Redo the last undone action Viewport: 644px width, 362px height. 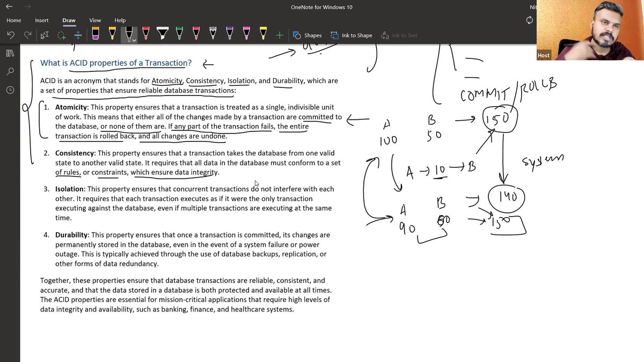point(28,35)
